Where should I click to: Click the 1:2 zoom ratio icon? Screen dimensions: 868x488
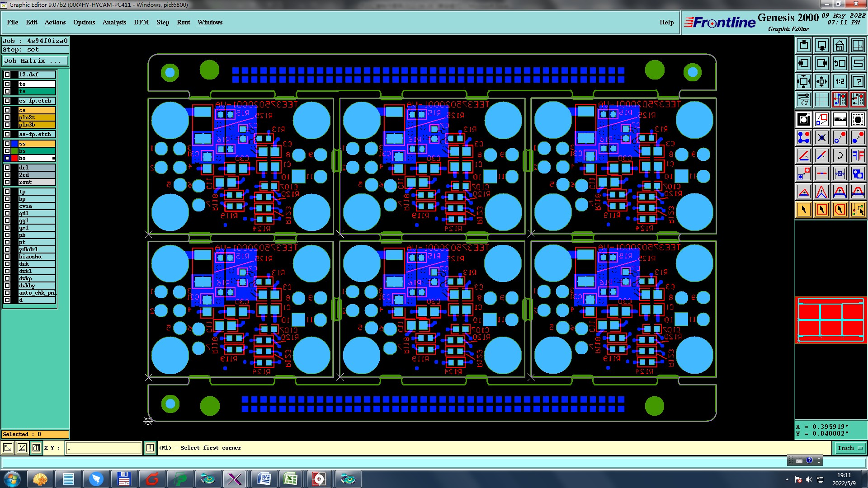click(840, 81)
